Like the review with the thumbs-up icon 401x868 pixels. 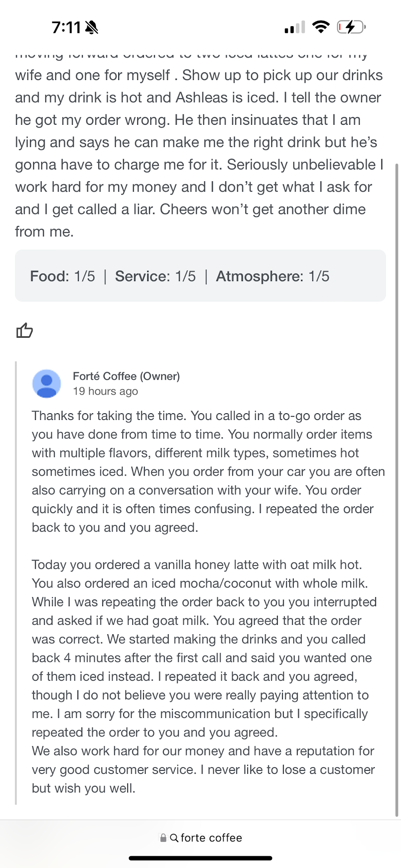[25, 330]
